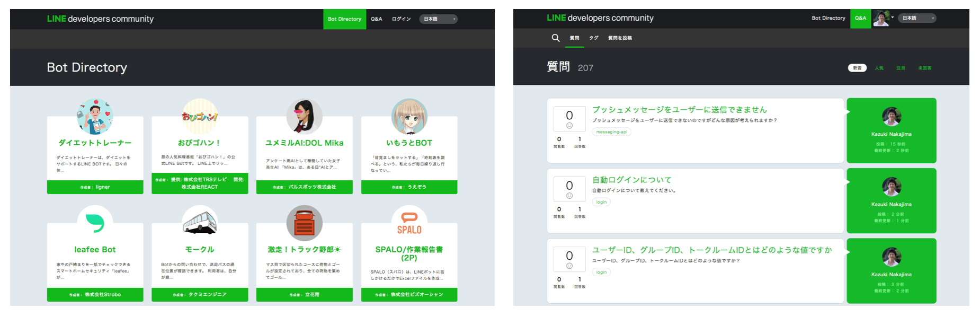Open the モークル title link
980x316 pixels.
coord(200,249)
